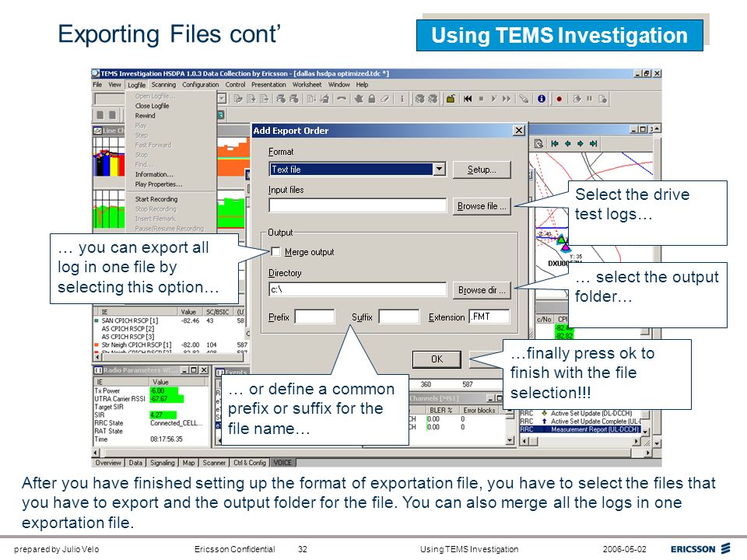
Task: Switch to the Overview worksheet tab
Action: pyautogui.click(x=108, y=462)
